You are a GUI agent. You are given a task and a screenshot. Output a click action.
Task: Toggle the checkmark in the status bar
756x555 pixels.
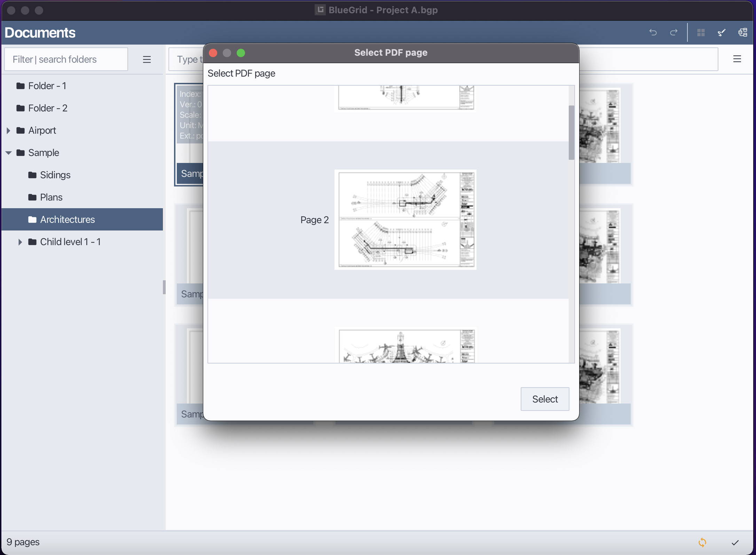735,542
